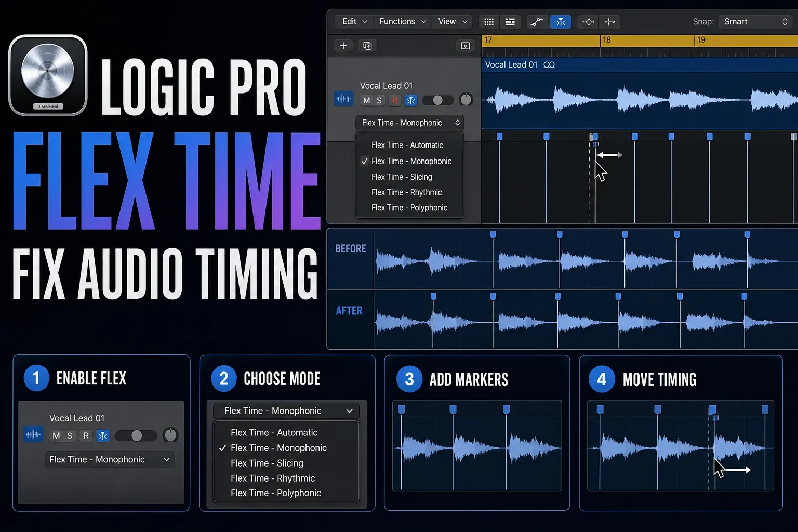
Task: Toggle Show Automation icon in toolbar
Action: coord(537,22)
